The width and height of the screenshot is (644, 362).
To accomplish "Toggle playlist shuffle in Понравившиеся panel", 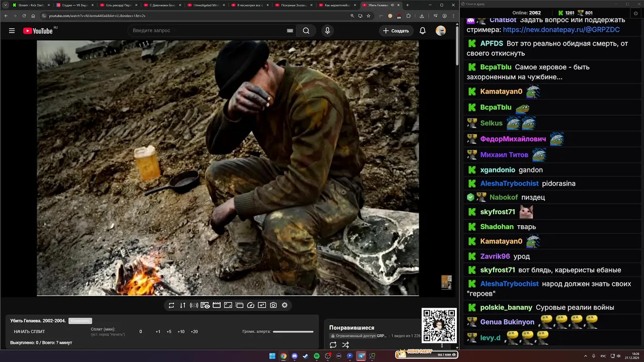I will 346,345.
